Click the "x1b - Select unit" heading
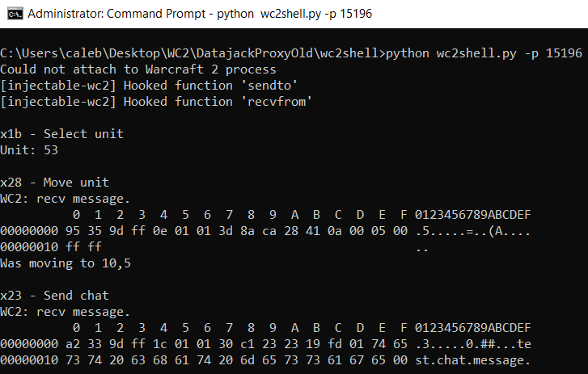This screenshot has width=588, height=374. (x=62, y=133)
